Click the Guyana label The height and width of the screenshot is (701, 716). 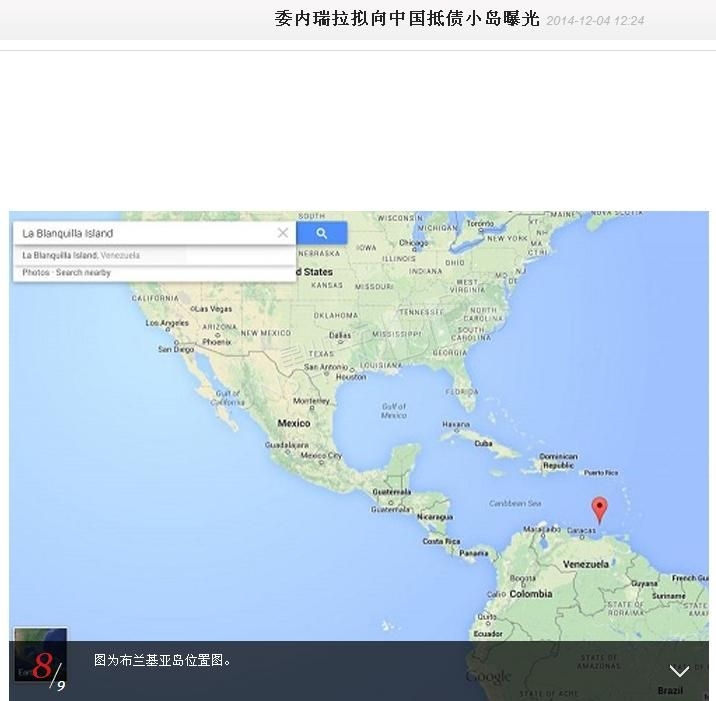[644, 583]
